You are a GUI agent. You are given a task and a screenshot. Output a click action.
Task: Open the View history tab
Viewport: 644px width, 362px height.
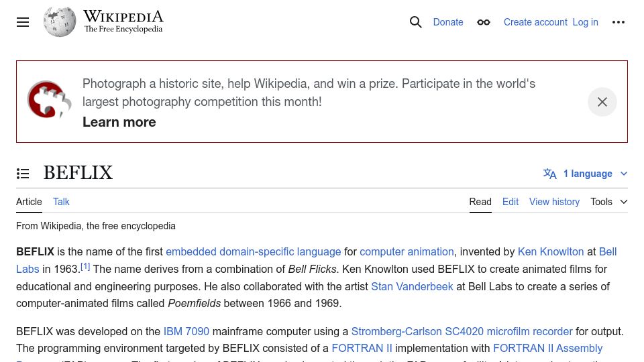[554, 202]
